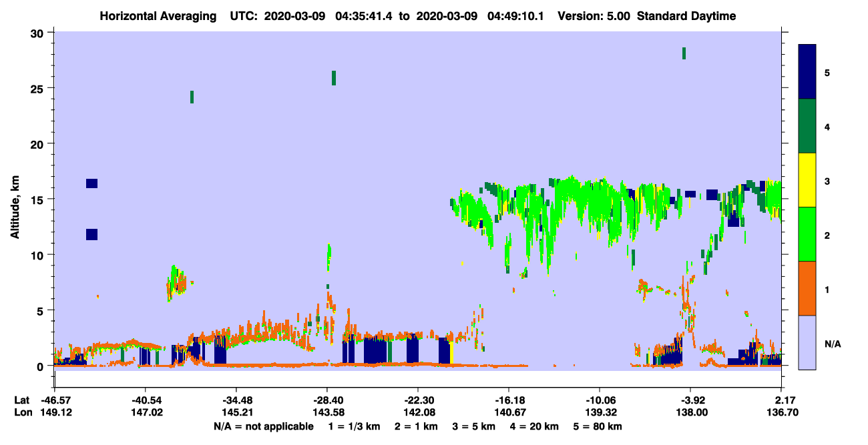The image size is (868, 445).
Task: Click the '1 = 1/3 km' legend text
Action: [x=354, y=426]
